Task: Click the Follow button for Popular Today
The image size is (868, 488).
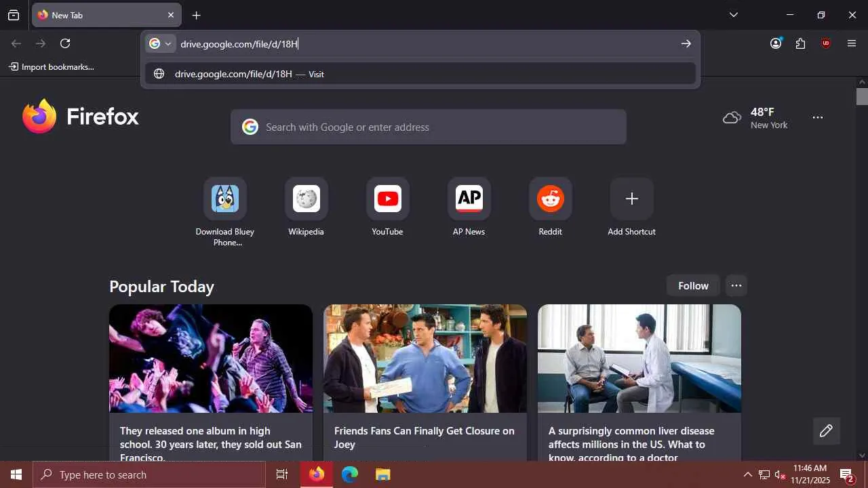Action: pos(693,286)
